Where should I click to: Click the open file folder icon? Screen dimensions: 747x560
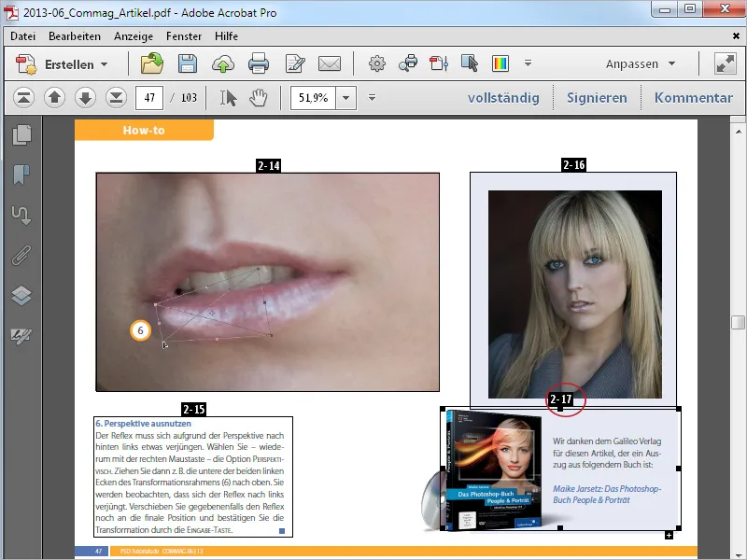click(152, 63)
